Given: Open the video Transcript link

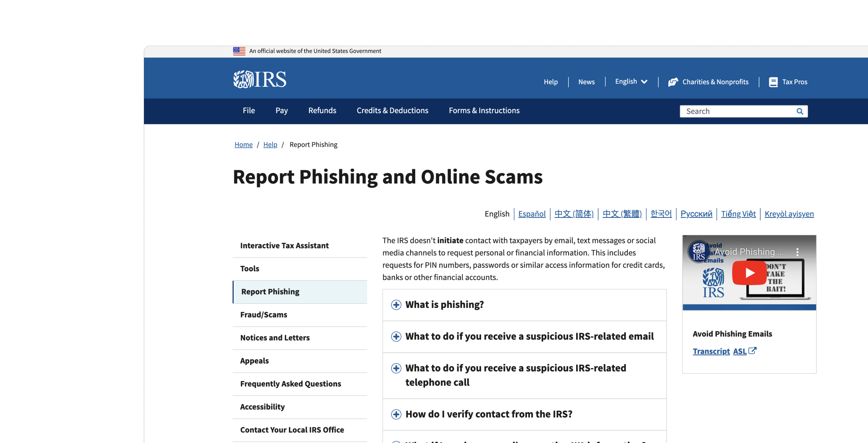Looking at the screenshot, I should [711, 351].
